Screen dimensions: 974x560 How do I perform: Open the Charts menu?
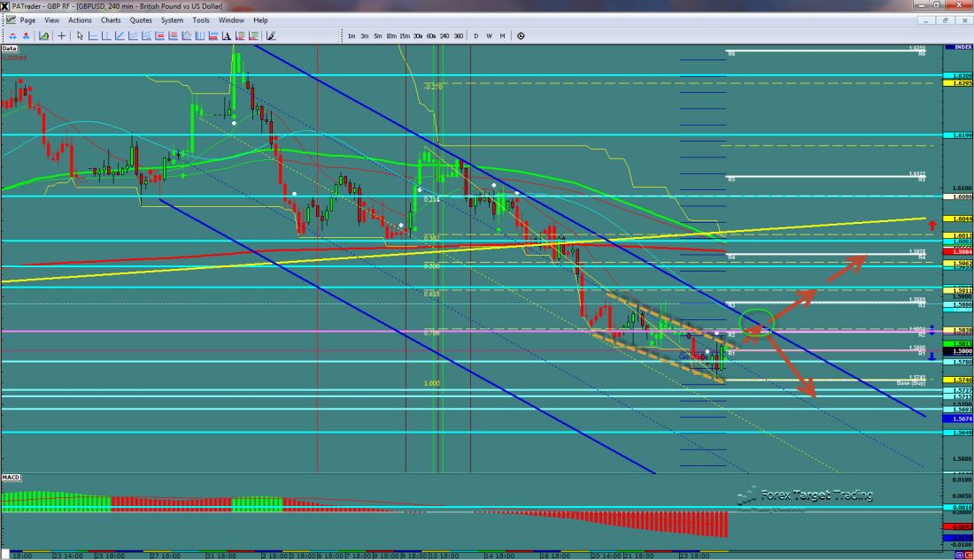111,19
